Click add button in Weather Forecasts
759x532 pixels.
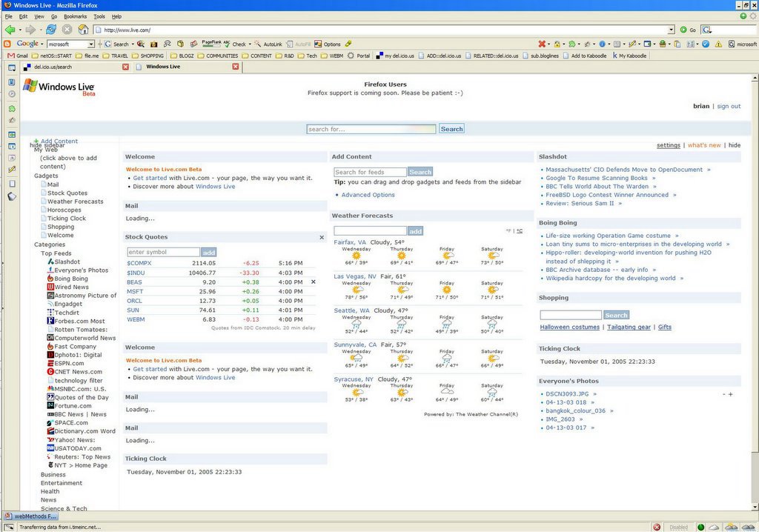click(x=415, y=231)
